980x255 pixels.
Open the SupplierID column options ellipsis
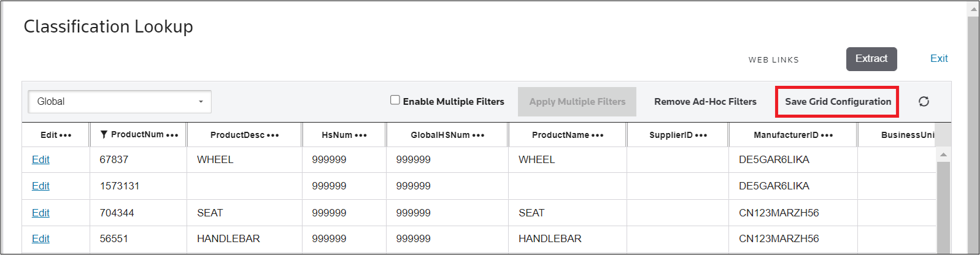pyautogui.click(x=701, y=135)
